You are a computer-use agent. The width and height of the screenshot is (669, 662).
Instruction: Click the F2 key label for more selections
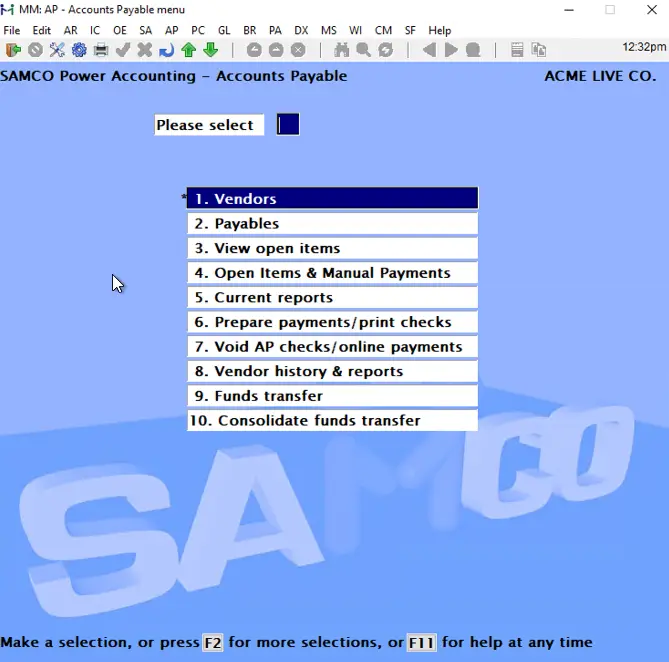click(212, 643)
